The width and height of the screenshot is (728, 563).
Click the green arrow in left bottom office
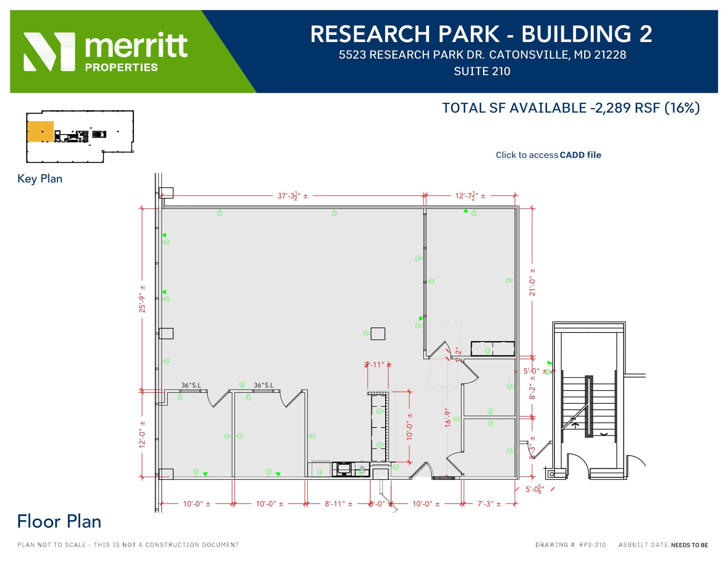point(205,474)
